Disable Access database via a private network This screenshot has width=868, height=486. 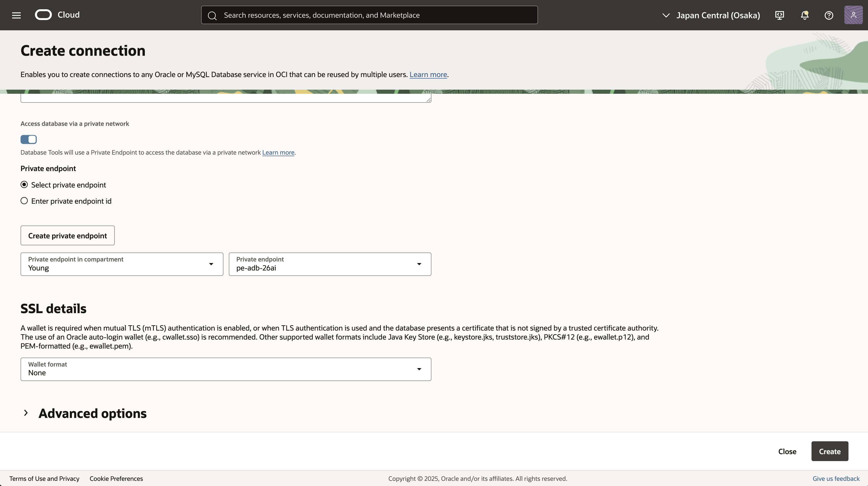(x=29, y=139)
